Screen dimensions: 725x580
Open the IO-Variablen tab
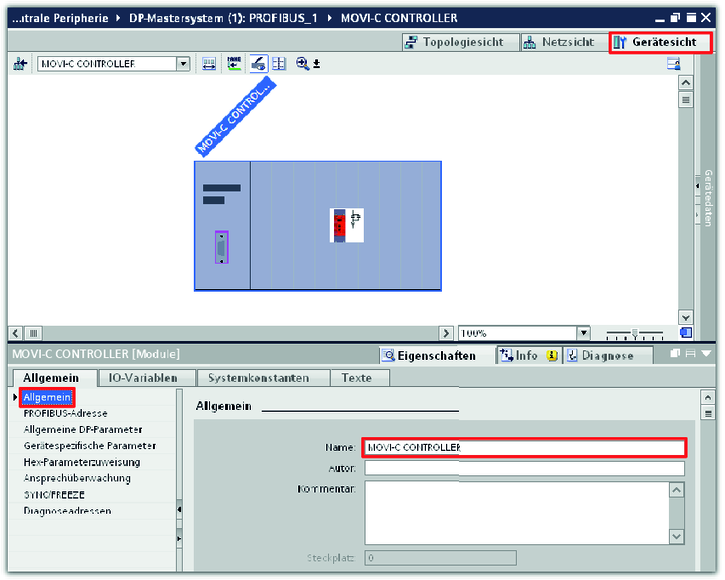coord(143,378)
